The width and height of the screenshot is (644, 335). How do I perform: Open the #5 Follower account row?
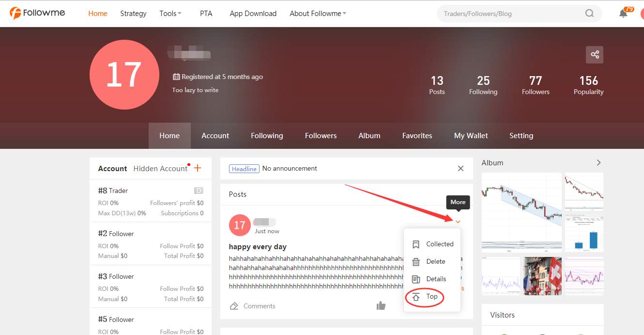pos(151,321)
